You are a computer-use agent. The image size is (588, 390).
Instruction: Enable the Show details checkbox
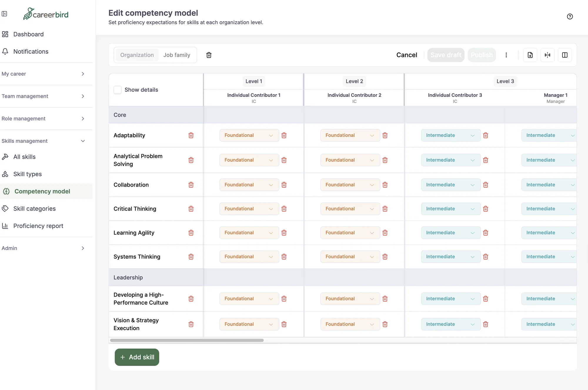(x=118, y=90)
